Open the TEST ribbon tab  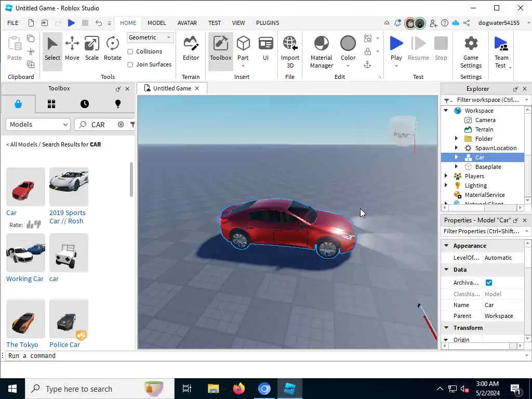pyautogui.click(x=215, y=23)
